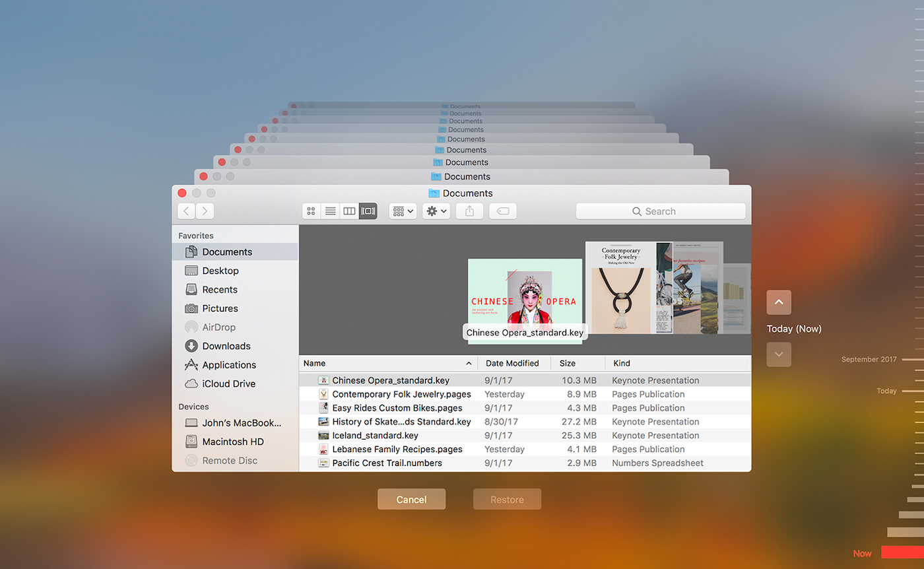This screenshot has width=924, height=569.
Task: Click in the Search field
Action: (x=660, y=211)
